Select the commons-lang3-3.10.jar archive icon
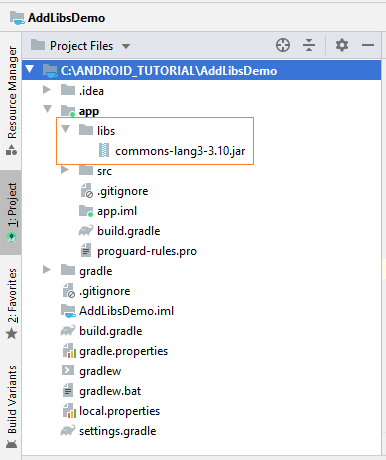Image resolution: width=386 pixels, height=460 pixels. pyautogui.click(x=104, y=150)
